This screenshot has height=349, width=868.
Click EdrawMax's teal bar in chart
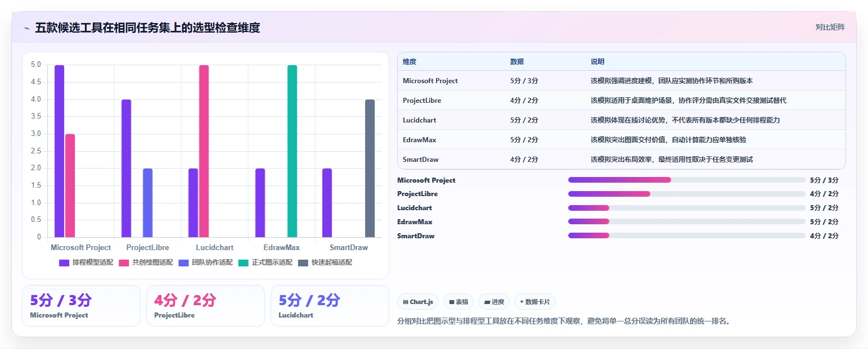click(x=292, y=151)
